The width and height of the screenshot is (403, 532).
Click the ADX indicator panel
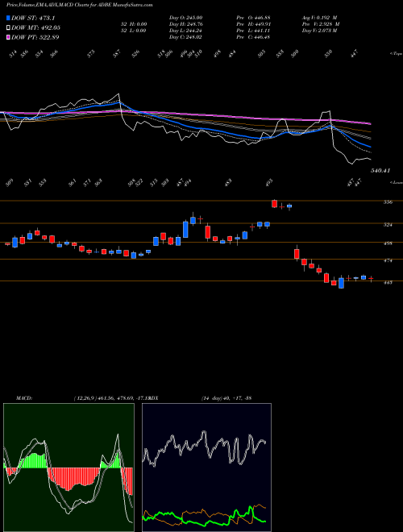206,468
